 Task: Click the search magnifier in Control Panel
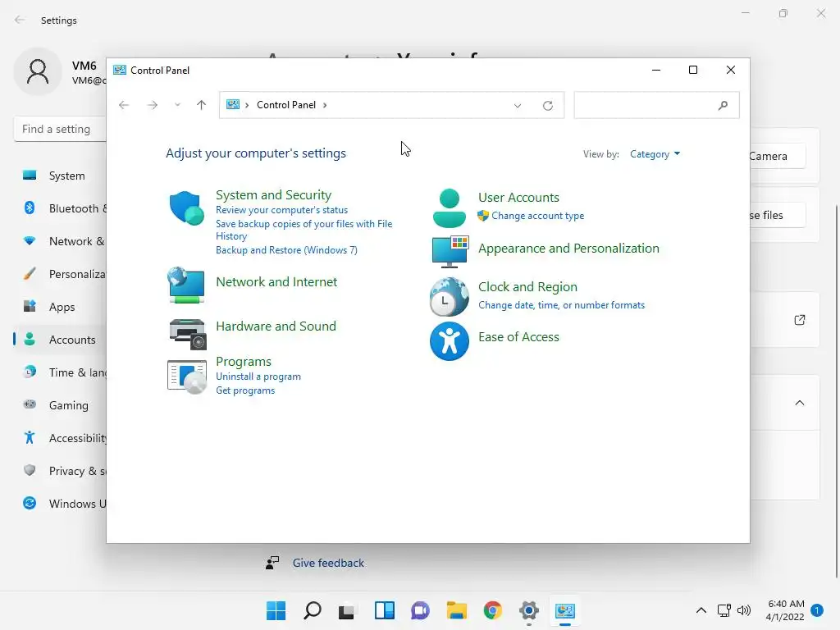click(723, 105)
